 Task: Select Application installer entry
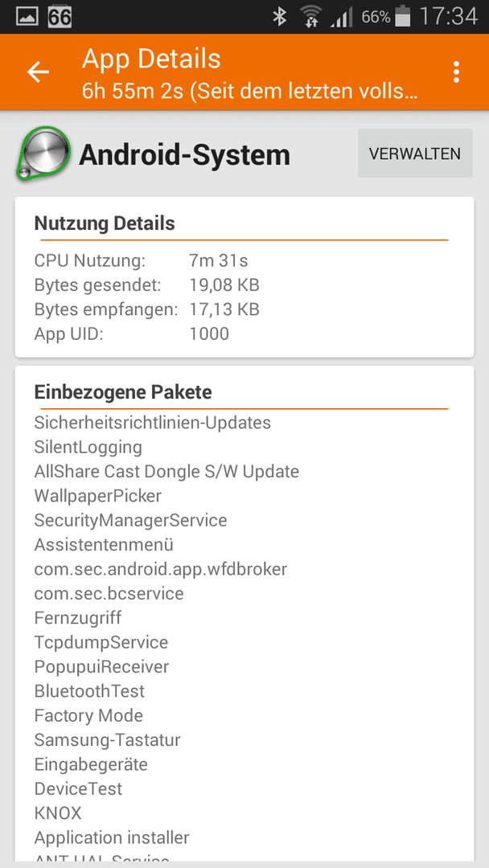click(x=112, y=837)
